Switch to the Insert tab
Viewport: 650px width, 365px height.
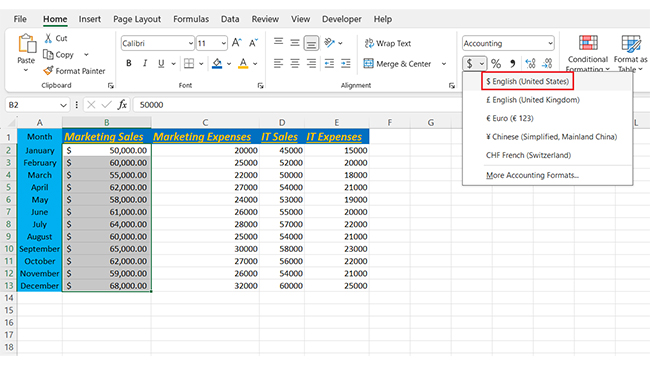pyautogui.click(x=90, y=19)
